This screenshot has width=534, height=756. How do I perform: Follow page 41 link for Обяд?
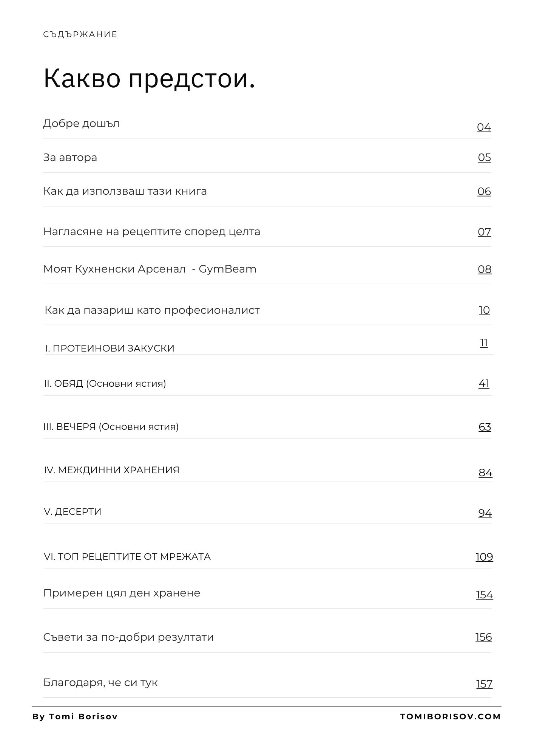(484, 384)
